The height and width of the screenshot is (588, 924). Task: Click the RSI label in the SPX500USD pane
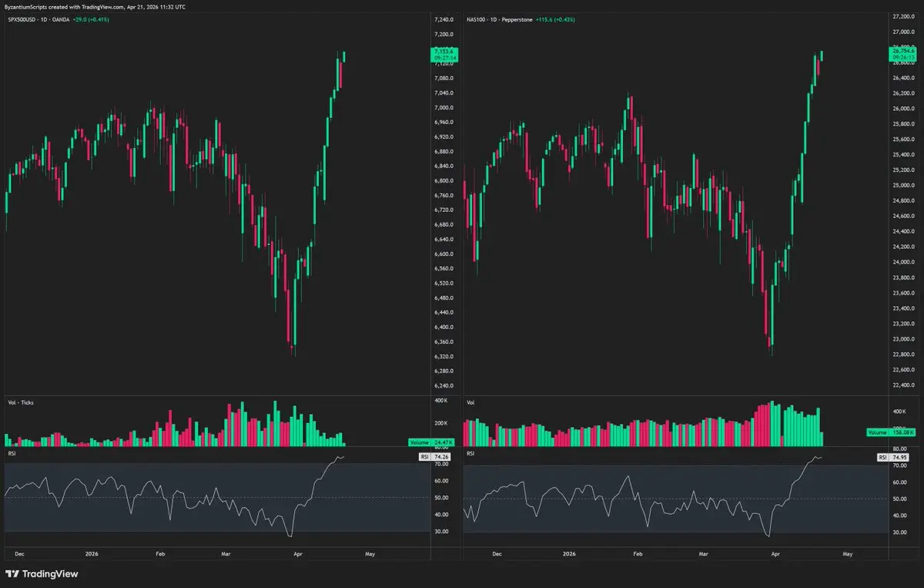pyautogui.click(x=10, y=453)
